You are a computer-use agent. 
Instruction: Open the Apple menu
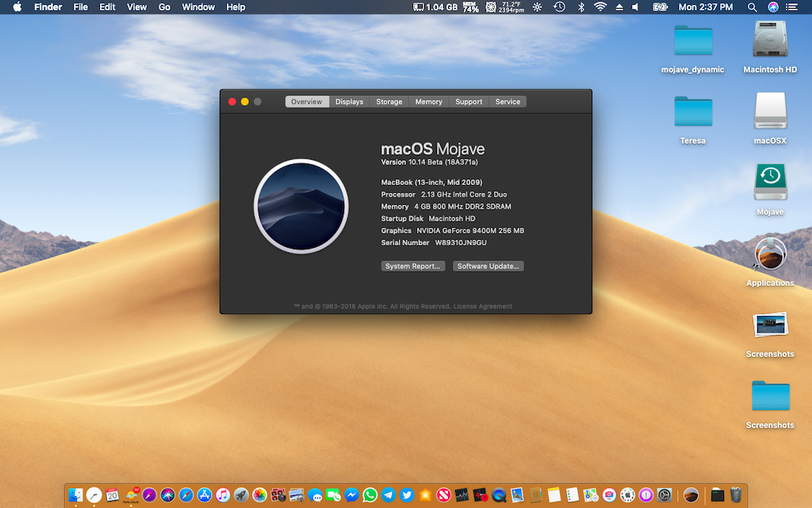point(17,6)
